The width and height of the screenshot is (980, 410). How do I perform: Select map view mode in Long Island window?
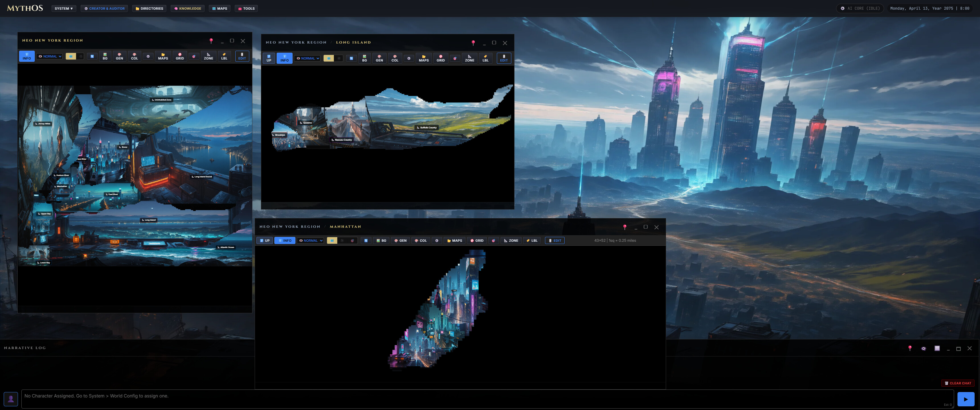[x=329, y=58]
